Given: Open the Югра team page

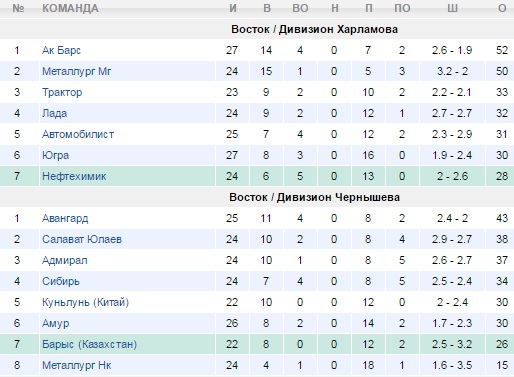Looking at the screenshot, I should pyautogui.click(x=55, y=155).
